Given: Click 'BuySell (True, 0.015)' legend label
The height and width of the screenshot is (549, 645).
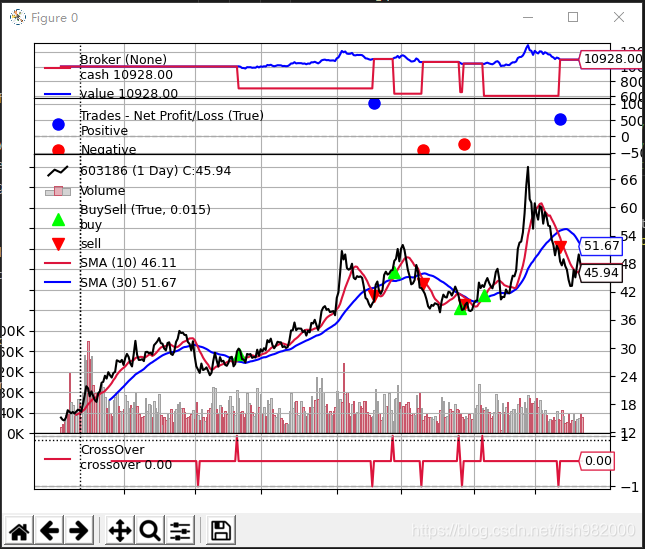Looking at the screenshot, I should pos(145,210).
